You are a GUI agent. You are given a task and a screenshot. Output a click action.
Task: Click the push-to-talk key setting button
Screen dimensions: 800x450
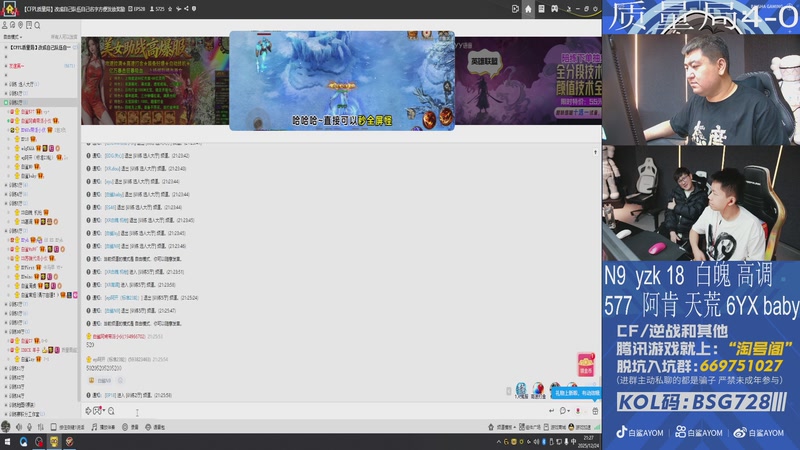pyautogui.click(x=67, y=427)
